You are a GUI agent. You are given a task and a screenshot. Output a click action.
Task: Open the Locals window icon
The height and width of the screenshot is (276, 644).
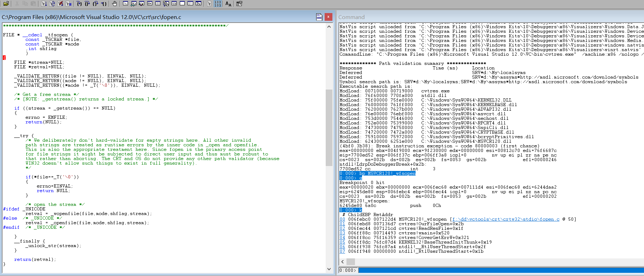tap(142, 4)
